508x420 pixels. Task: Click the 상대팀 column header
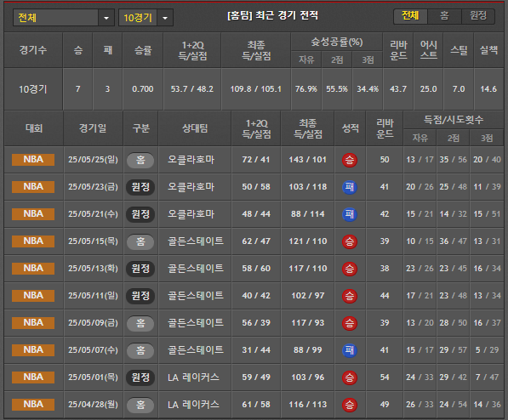point(195,128)
